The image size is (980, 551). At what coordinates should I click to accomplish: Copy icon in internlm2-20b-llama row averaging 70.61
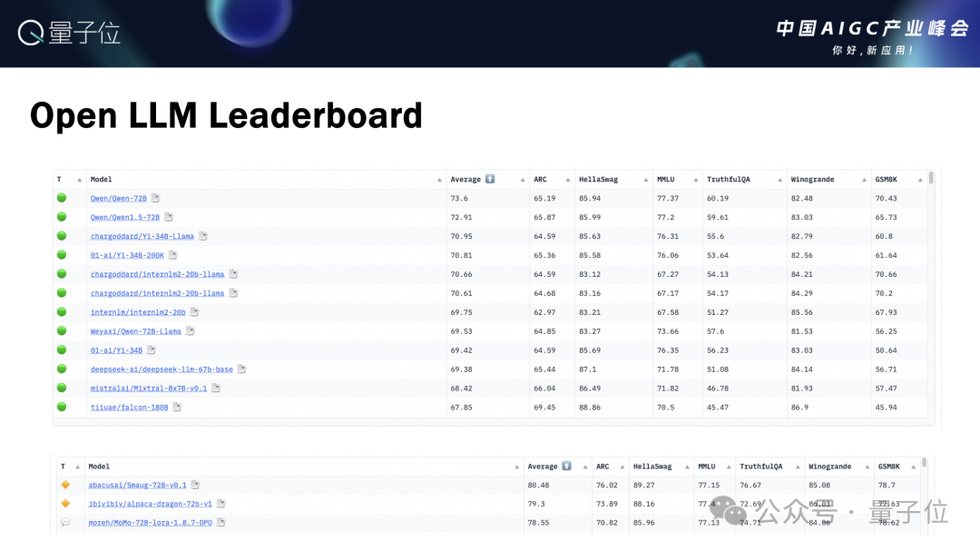pos(233,292)
